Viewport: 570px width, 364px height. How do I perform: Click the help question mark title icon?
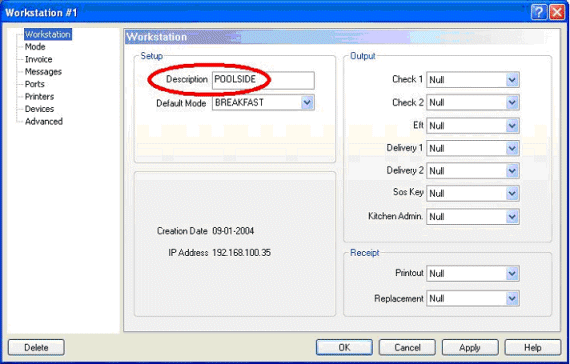point(539,12)
